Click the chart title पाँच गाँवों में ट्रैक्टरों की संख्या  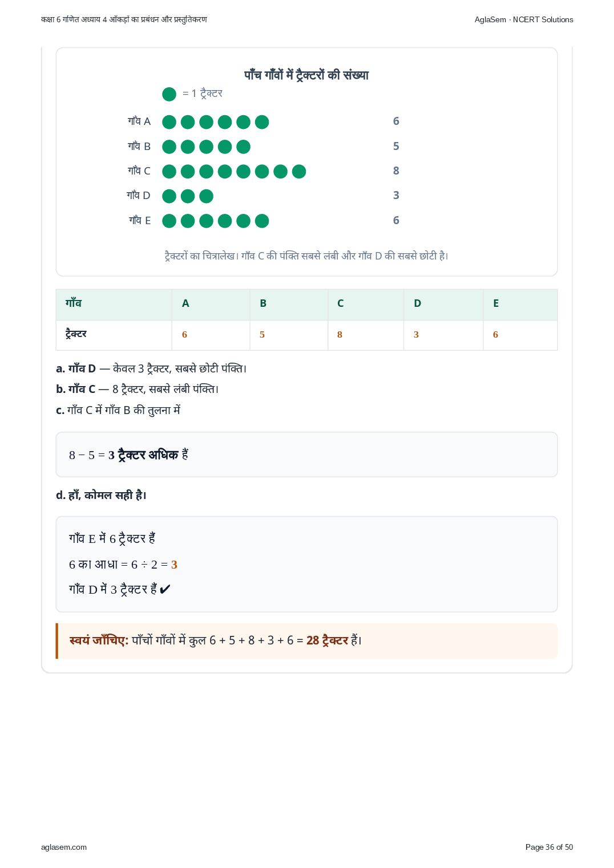[x=306, y=75]
